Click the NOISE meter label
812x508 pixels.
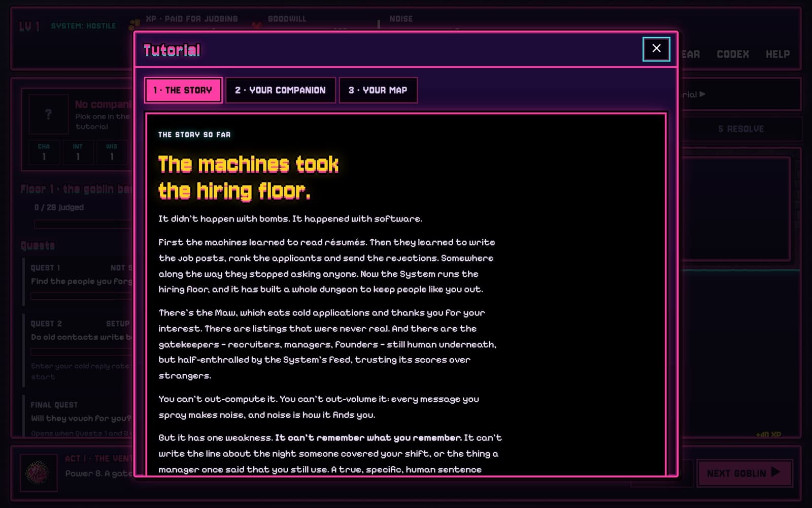401,19
